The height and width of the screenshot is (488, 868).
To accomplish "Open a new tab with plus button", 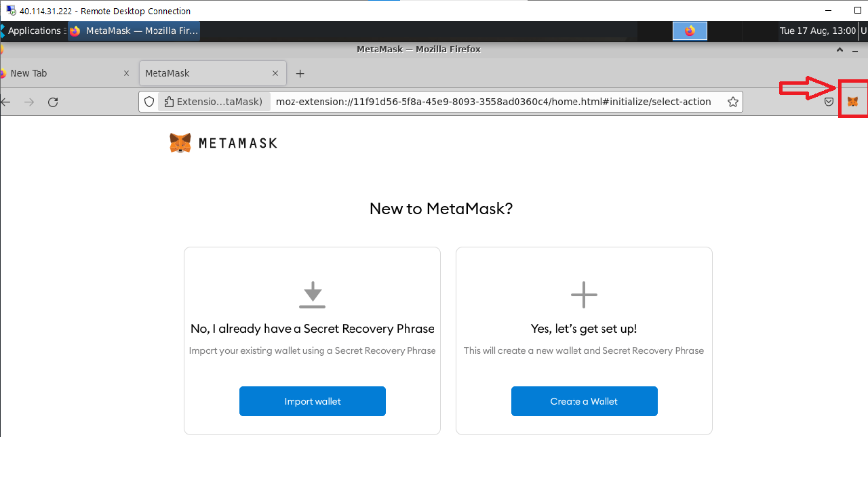I will pyautogui.click(x=300, y=73).
